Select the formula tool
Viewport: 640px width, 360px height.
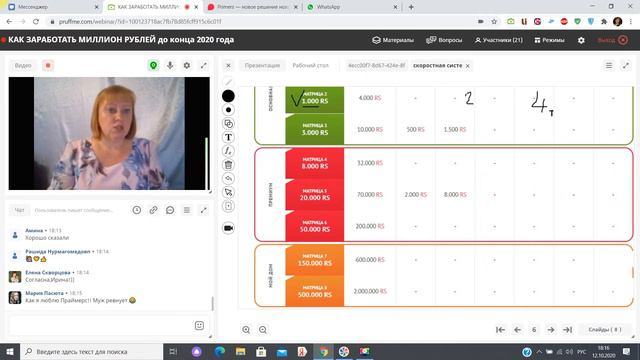click(228, 151)
